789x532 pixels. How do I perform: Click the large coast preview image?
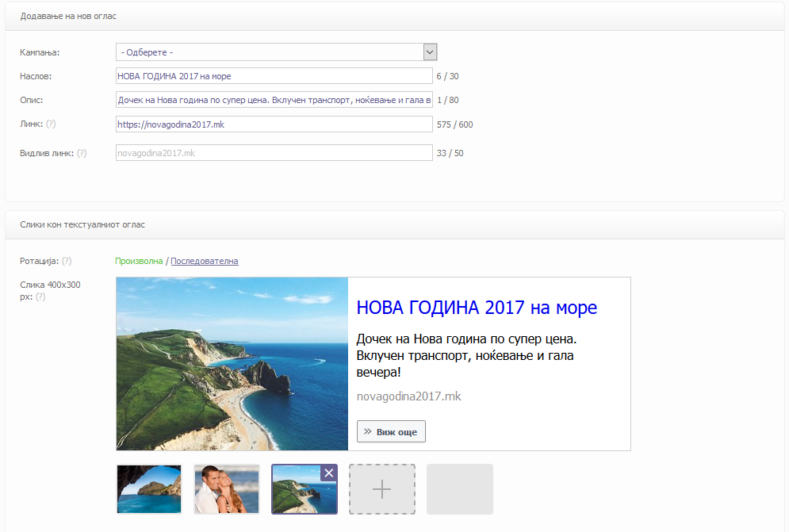click(232, 364)
